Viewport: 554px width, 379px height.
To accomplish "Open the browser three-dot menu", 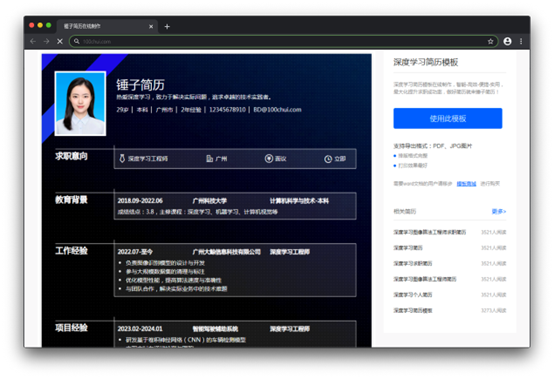I will 521,41.
